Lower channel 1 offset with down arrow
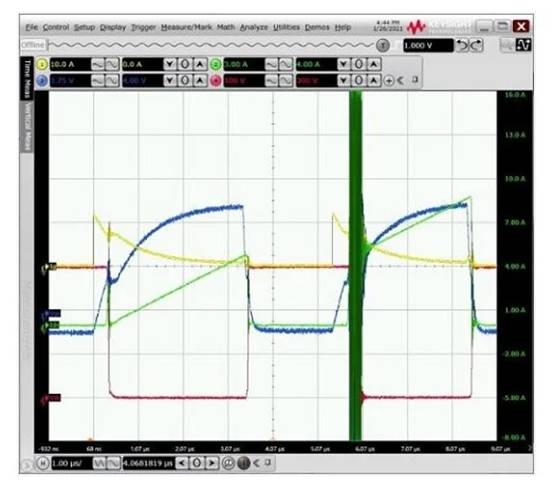This screenshot has width=554, height=494. coord(170,64)
